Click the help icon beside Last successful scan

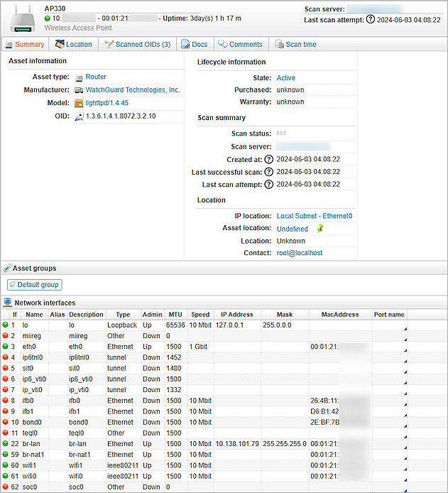click(x=268, y=172)
